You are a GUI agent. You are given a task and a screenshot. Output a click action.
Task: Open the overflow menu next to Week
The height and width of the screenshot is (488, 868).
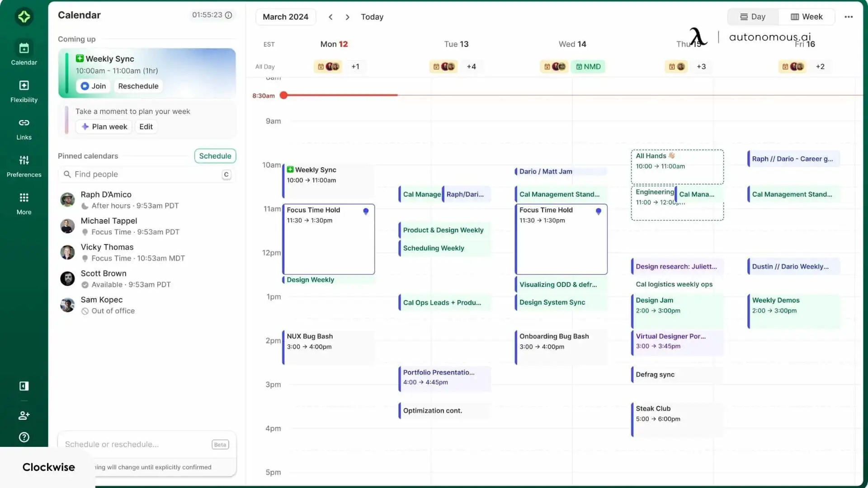[x=849, y=17]
